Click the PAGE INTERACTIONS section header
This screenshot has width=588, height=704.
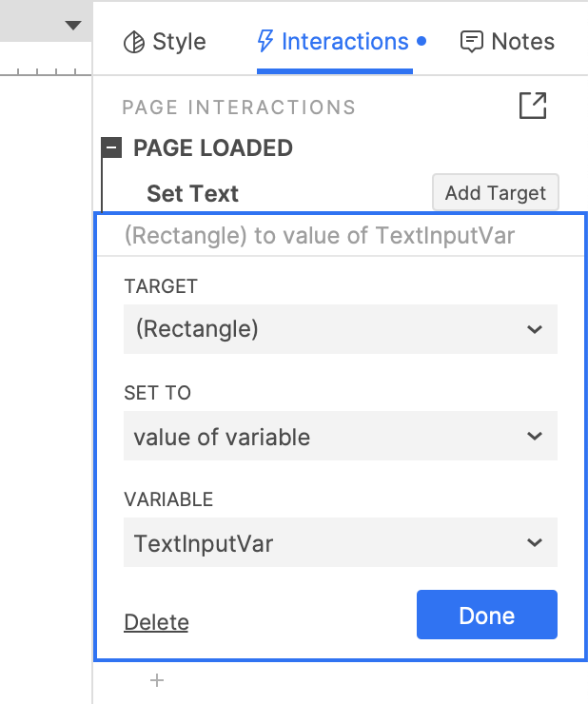coord(239,108)
